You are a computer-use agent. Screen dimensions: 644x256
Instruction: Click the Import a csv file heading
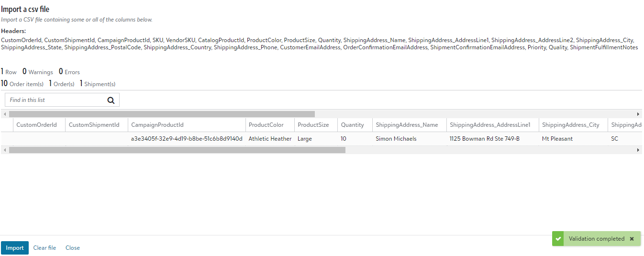click(x=25, y=9)
